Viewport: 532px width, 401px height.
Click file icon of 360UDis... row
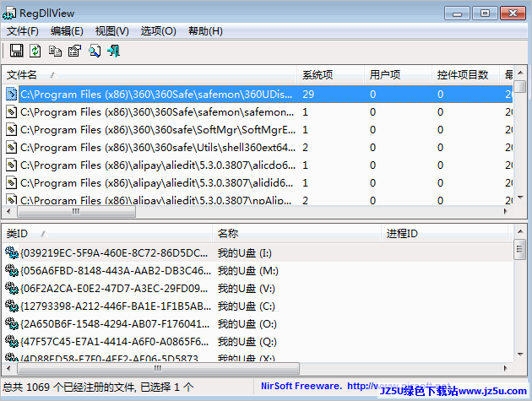click(11, 94)
